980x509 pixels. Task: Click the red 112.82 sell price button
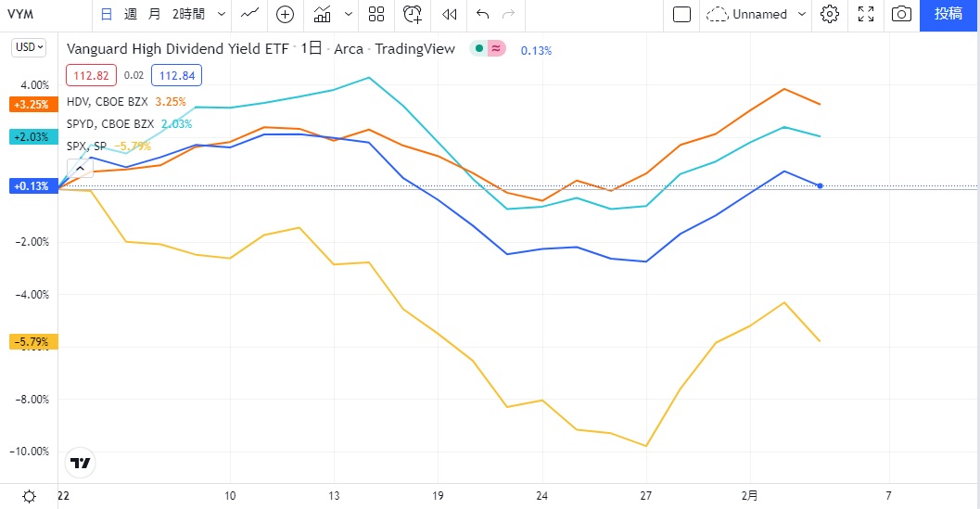pyautogui.click(x=91, y=76)
